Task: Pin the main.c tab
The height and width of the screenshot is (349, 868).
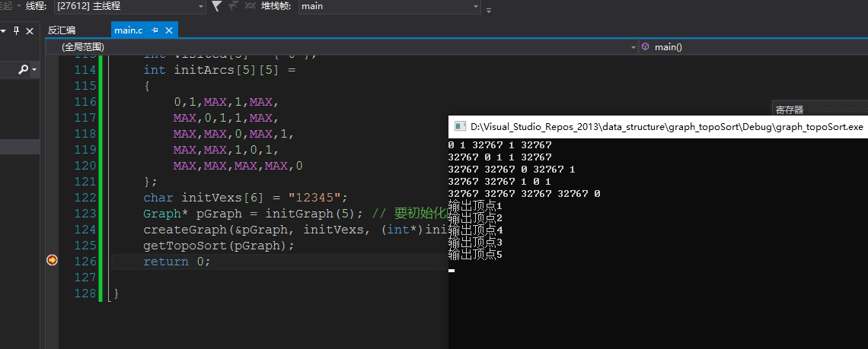Action: tap(155, 30)
